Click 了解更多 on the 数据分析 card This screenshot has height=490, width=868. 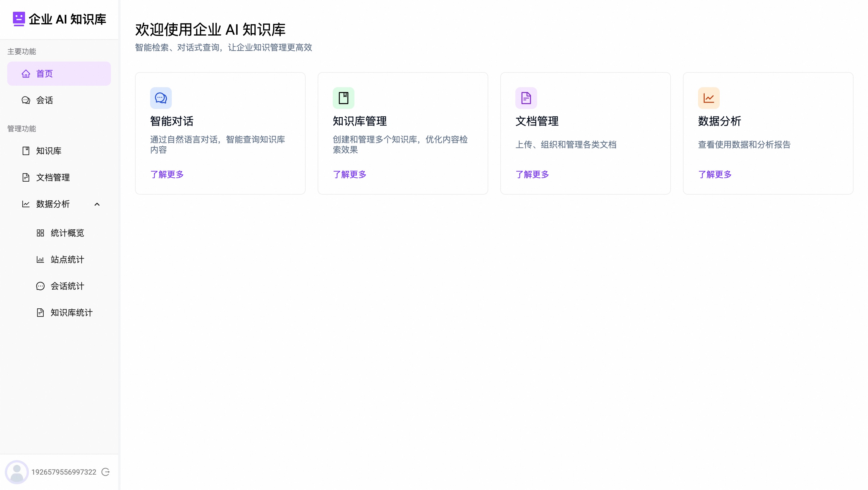click(715, 174)
